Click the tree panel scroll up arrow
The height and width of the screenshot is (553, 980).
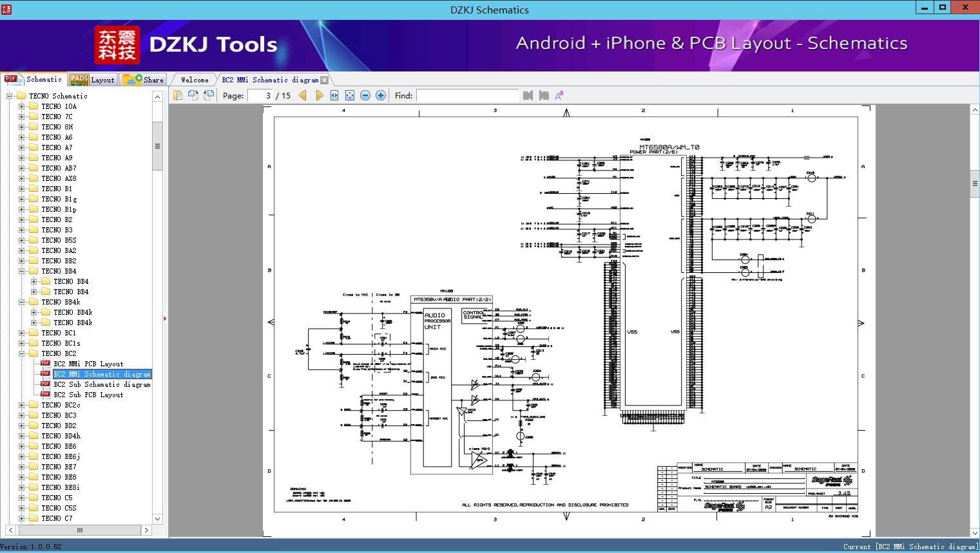coord(157,97)
